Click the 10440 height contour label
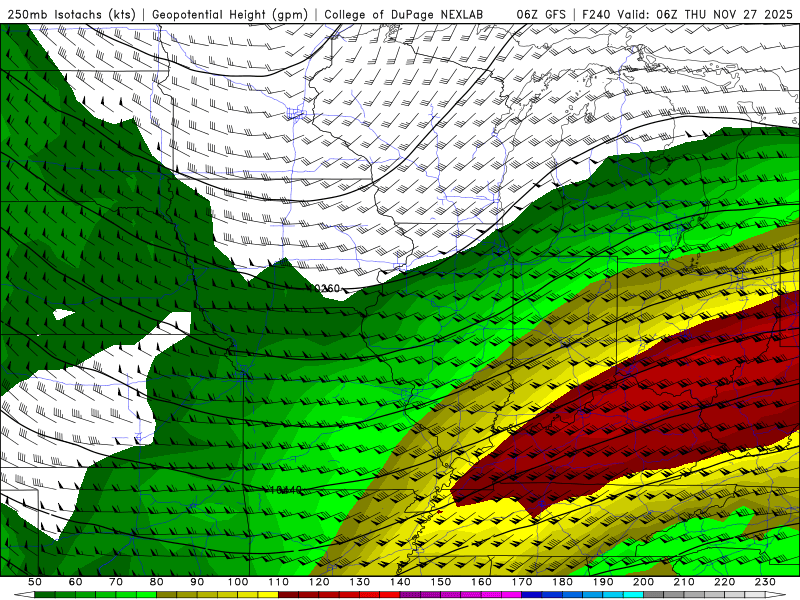This screenshot has height=600, width=800. (x=286, y=490)
